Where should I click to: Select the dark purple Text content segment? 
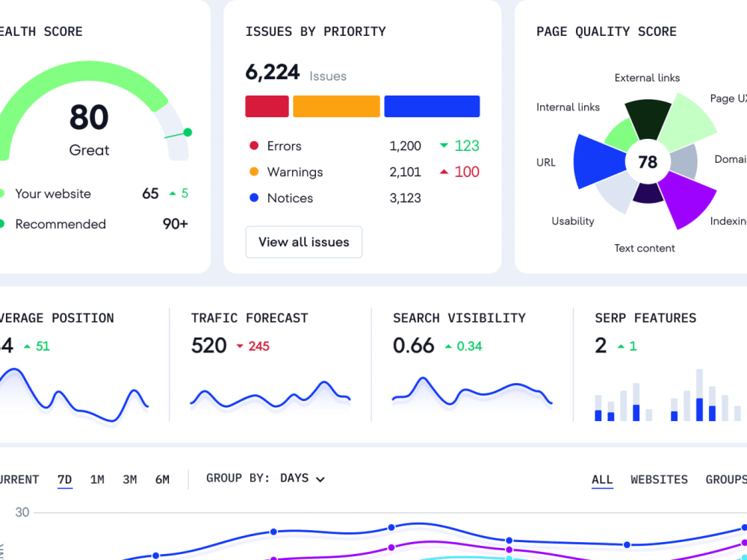click(x=648, y=193)
